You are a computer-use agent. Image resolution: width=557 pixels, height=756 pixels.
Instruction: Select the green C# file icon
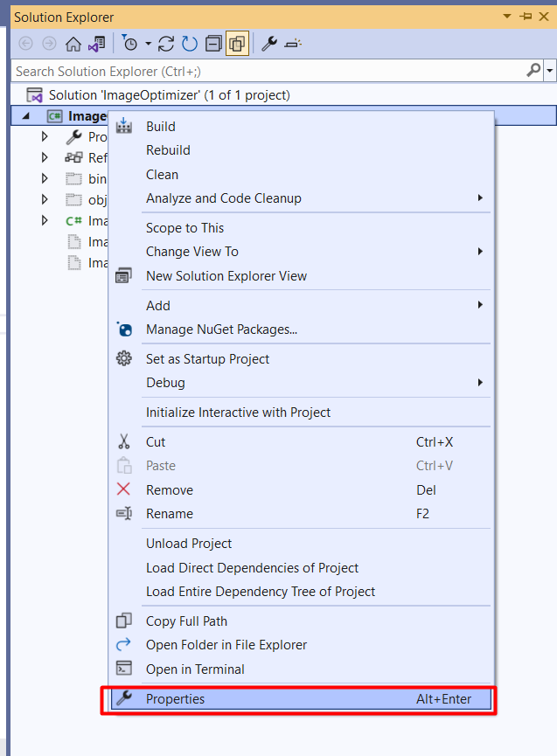tap(73, 221)
